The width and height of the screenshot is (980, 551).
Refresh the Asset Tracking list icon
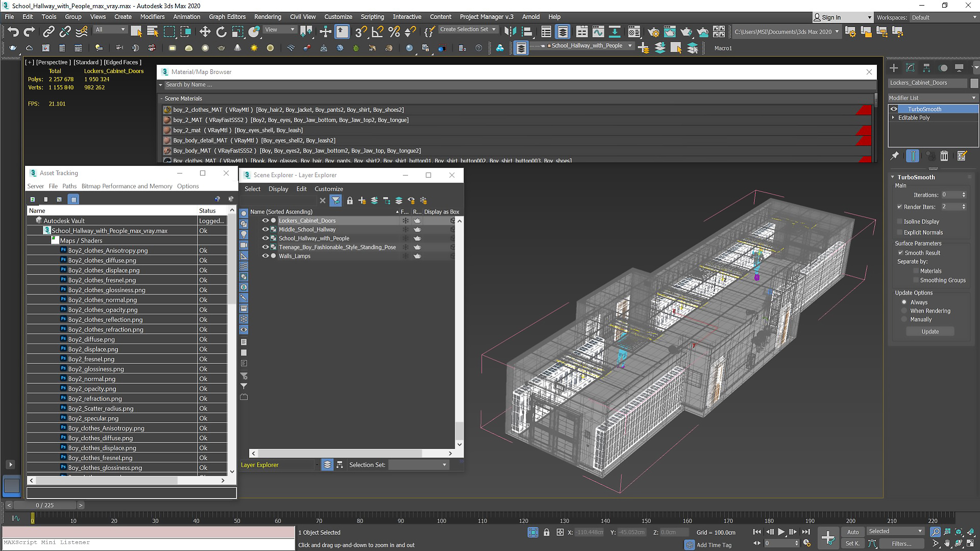click(33, 199)
